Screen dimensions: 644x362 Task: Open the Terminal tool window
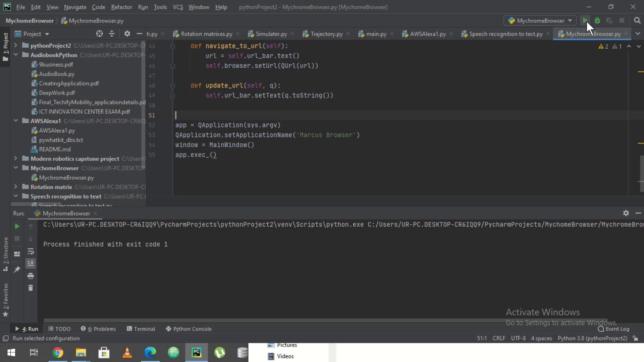(141, 329)
